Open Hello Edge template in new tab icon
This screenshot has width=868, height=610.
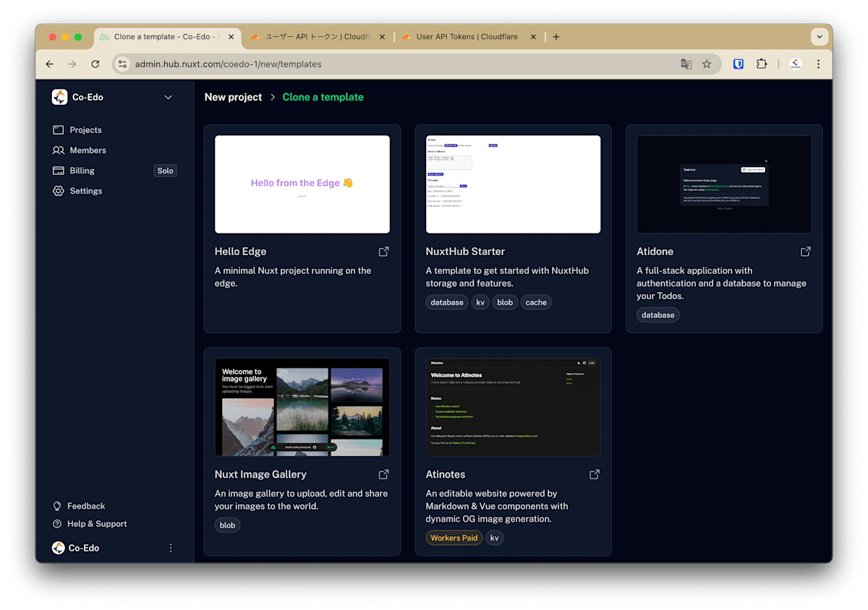point(384,252)
